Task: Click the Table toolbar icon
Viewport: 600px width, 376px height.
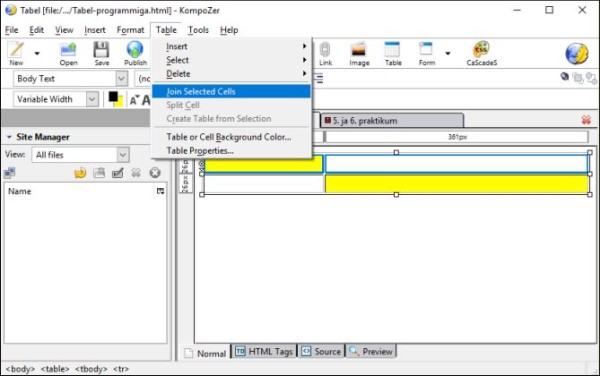Action: 393,50
